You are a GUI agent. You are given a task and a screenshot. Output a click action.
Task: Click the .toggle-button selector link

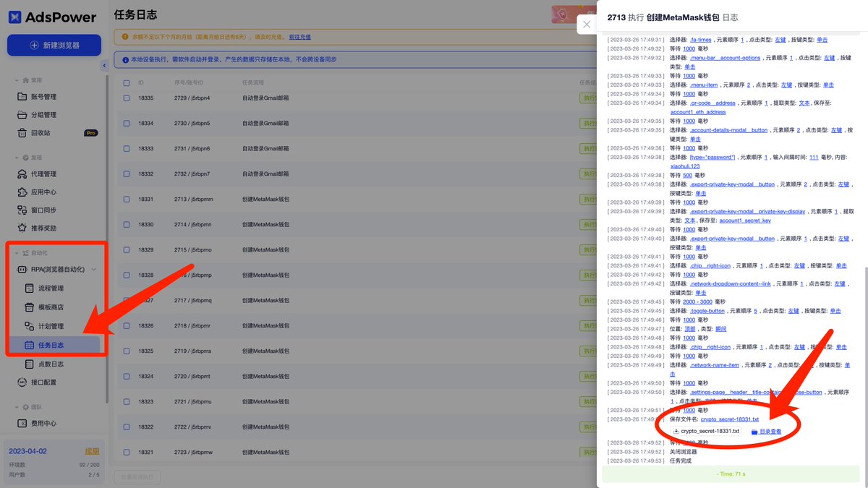click(x=707, y=311)
